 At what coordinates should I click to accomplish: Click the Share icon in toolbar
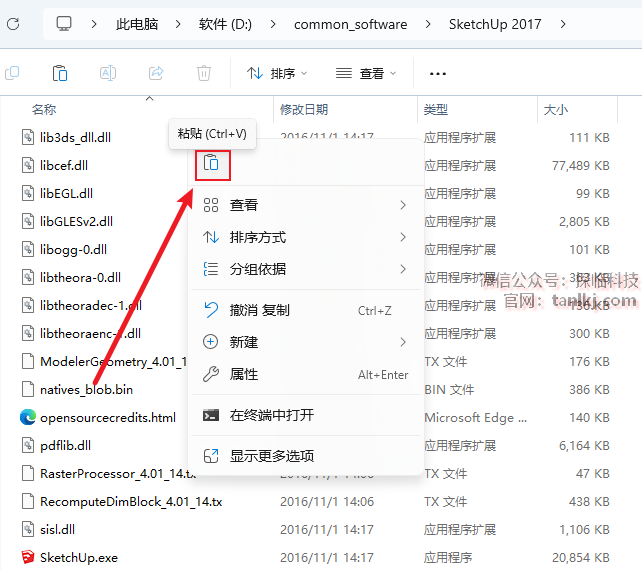[156, 73]
